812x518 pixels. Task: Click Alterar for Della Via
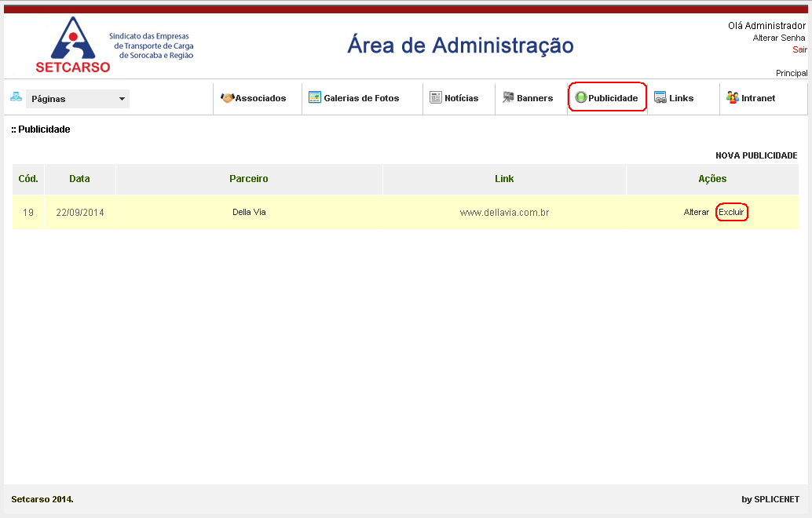696,212
